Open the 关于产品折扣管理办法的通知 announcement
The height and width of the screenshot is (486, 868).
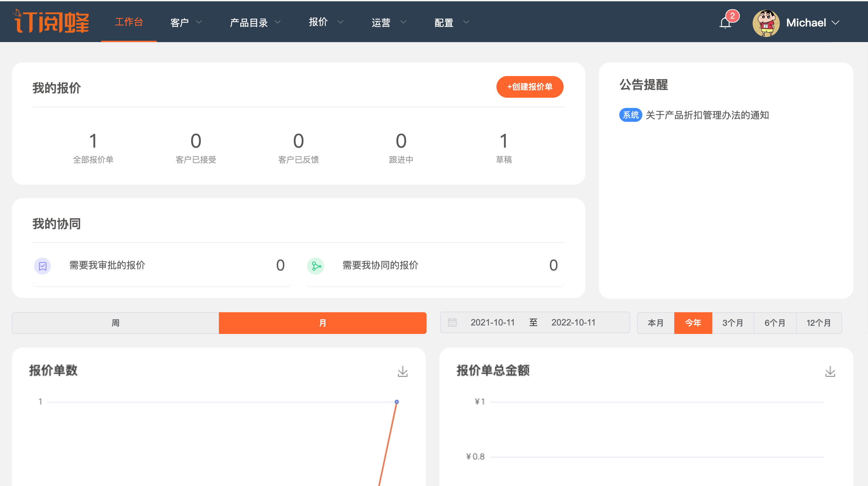707,115
